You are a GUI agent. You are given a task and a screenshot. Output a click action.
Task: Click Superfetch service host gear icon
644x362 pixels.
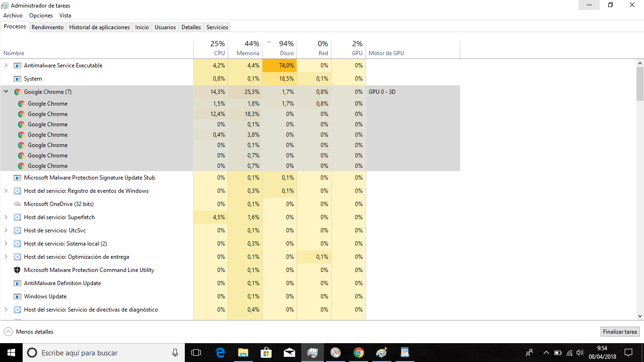(17, 217)
